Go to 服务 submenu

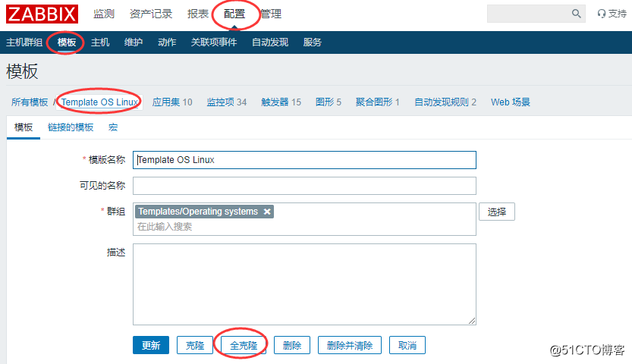(x=313, y=42)
